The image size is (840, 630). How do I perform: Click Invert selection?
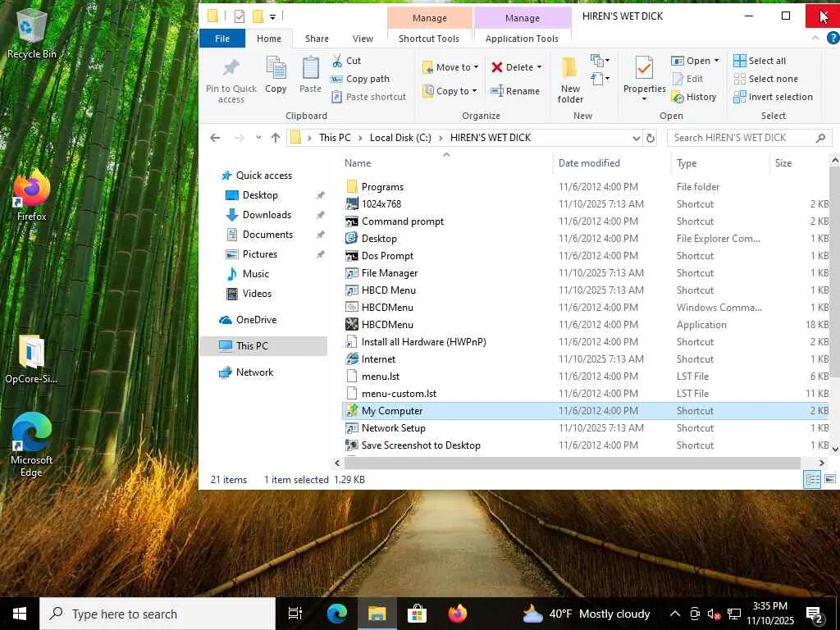click(x=773, y=97)
